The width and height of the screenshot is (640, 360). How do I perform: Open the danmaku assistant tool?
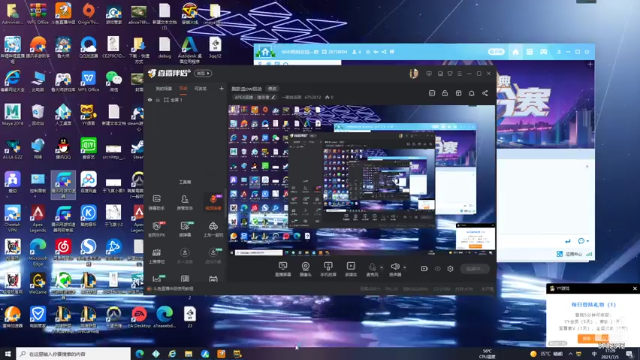[x=157, y=202]
